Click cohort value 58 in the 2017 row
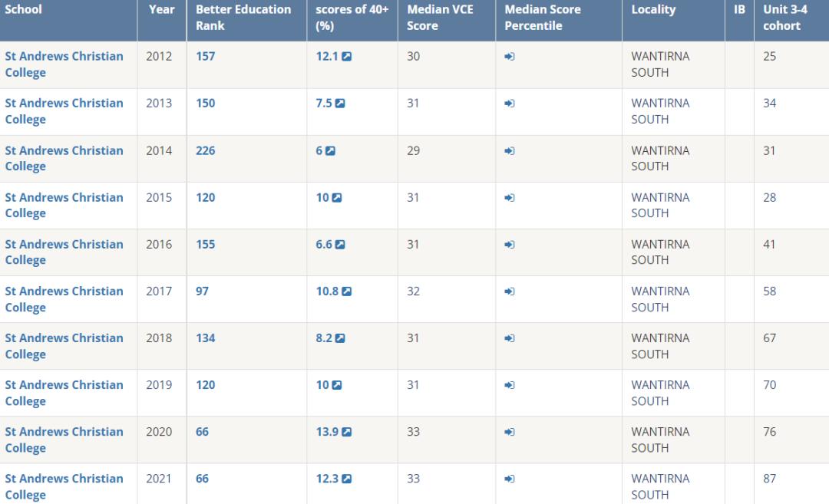Image resolution: width=829 pixels, height=504 pixels. [769, 292]
